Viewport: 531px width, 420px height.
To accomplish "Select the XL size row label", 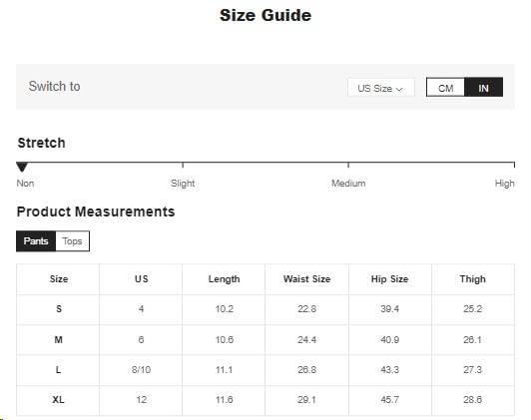I will [x=58, y=400].
